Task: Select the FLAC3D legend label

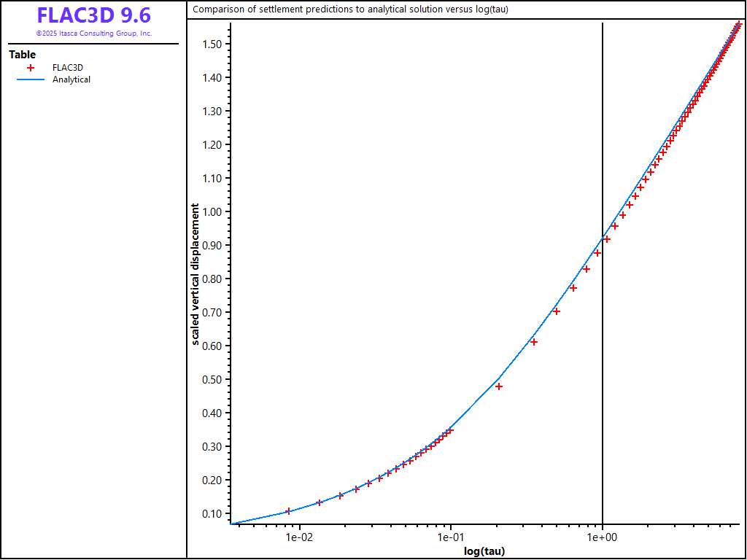Action: point(67,67)
